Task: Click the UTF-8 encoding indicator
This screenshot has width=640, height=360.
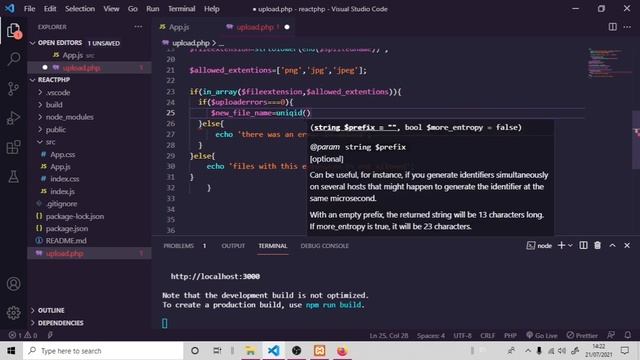Action: (462, 335)
